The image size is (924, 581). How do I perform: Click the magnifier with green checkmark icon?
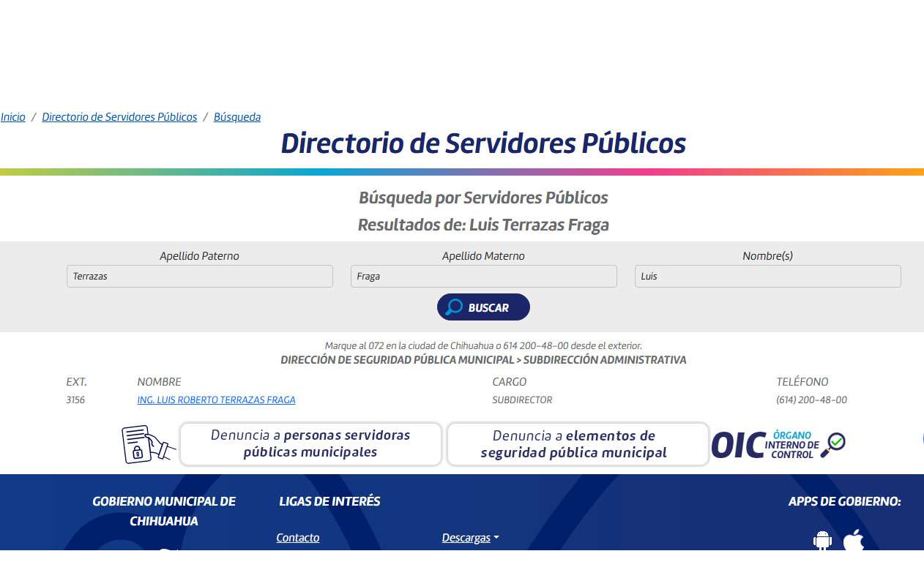click(832, 444)
